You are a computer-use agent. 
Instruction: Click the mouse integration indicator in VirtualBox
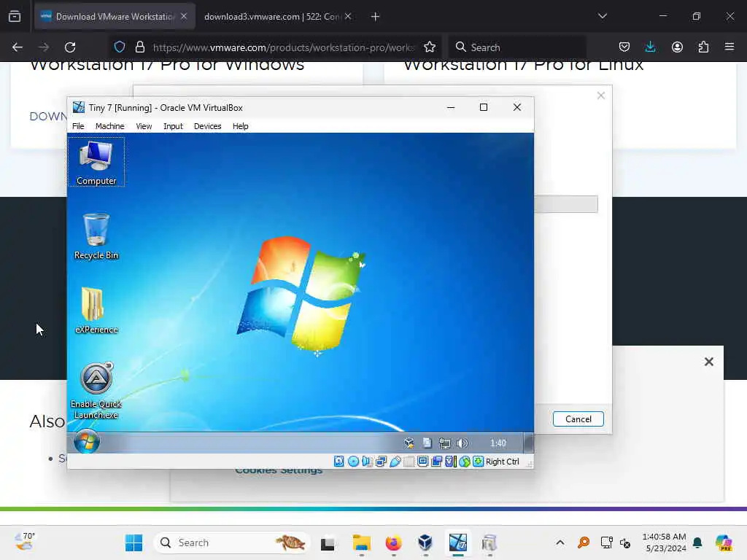pyautogui.click(x=465, y=462)
